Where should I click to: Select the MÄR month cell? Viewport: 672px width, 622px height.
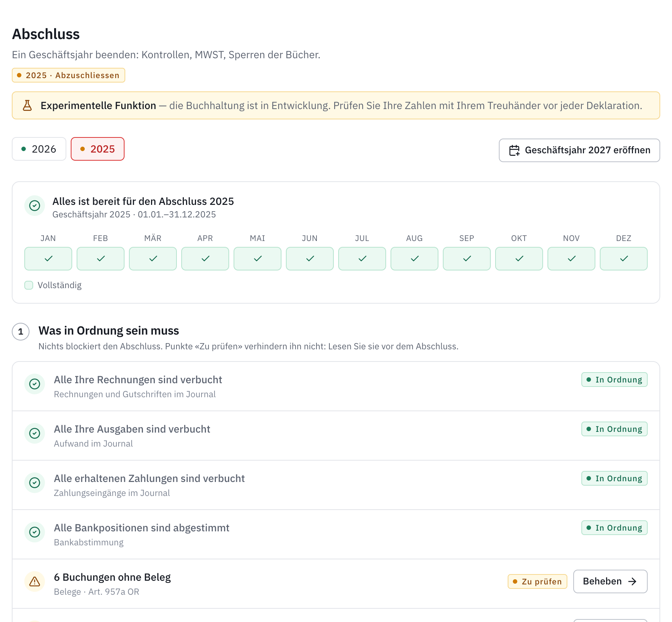(x=153, y=259)
